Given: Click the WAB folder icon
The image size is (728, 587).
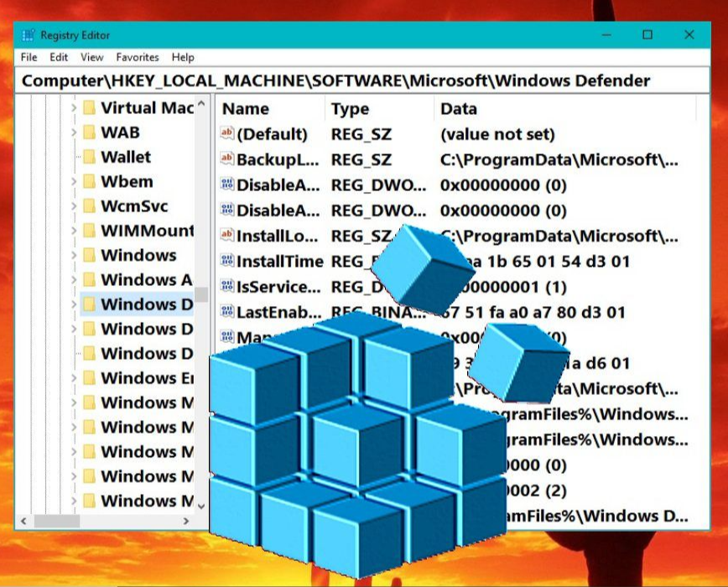Looking at the screenshot, I should point(89,132).
